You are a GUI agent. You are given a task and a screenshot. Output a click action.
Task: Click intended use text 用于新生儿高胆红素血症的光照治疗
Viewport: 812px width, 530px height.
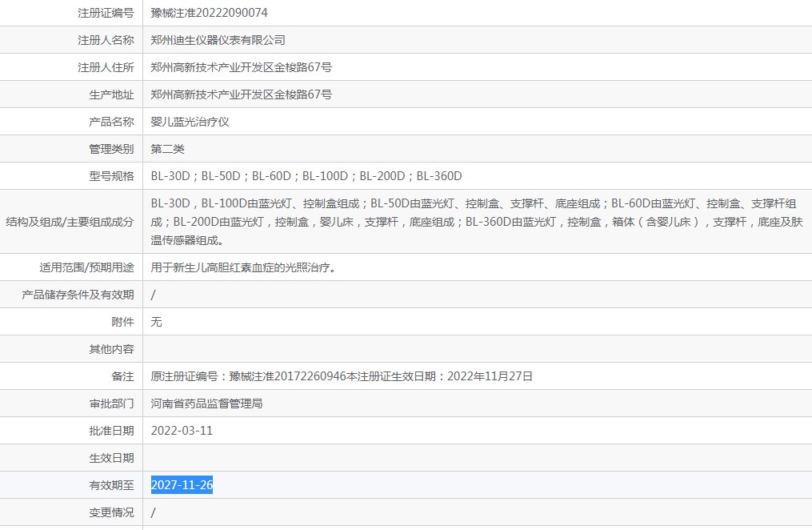pos(243,267)
